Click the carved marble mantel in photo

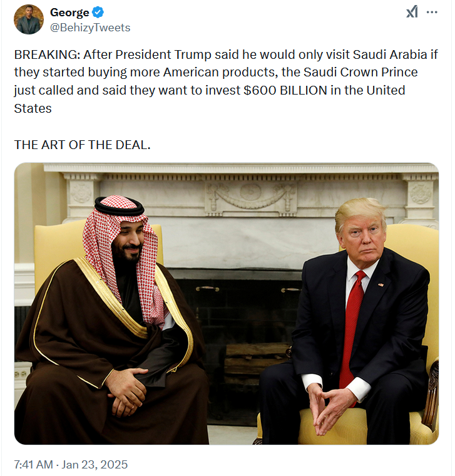coord(250,197)
